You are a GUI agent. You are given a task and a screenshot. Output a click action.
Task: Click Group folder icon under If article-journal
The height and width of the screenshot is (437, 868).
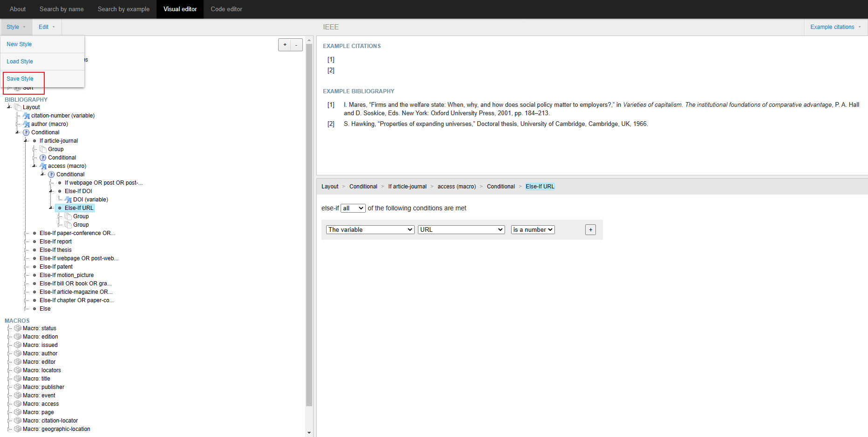(x=43, y=149)
